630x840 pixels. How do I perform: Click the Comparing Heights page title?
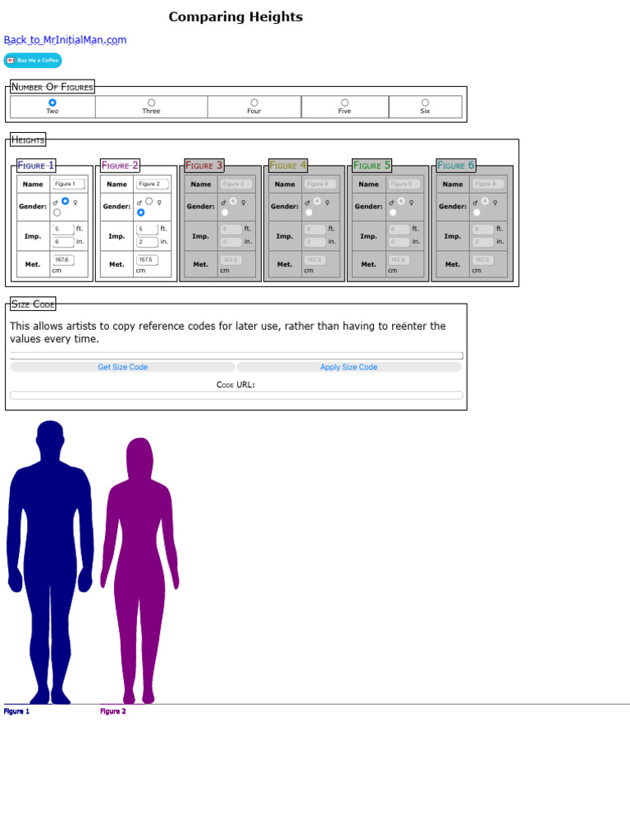tap(235, 16)
